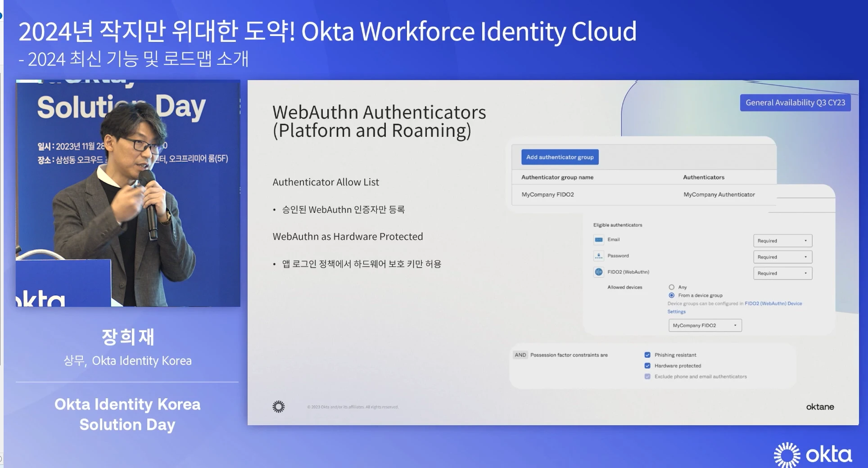The height and width of the screenshot is (468, 868).
Task: Click the Okta sunburst icon on slide footer
Action: pos(279,407)
